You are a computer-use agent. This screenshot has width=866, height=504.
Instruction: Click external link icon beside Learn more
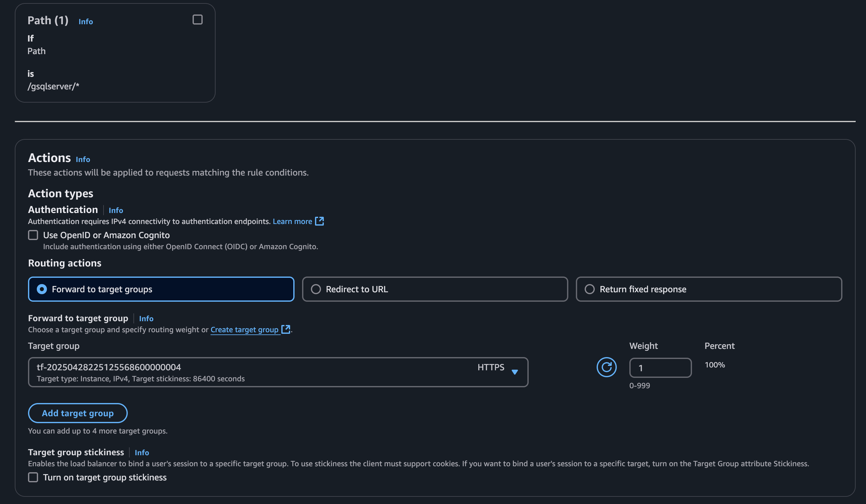pyautogui.click(x=319, y=221)
